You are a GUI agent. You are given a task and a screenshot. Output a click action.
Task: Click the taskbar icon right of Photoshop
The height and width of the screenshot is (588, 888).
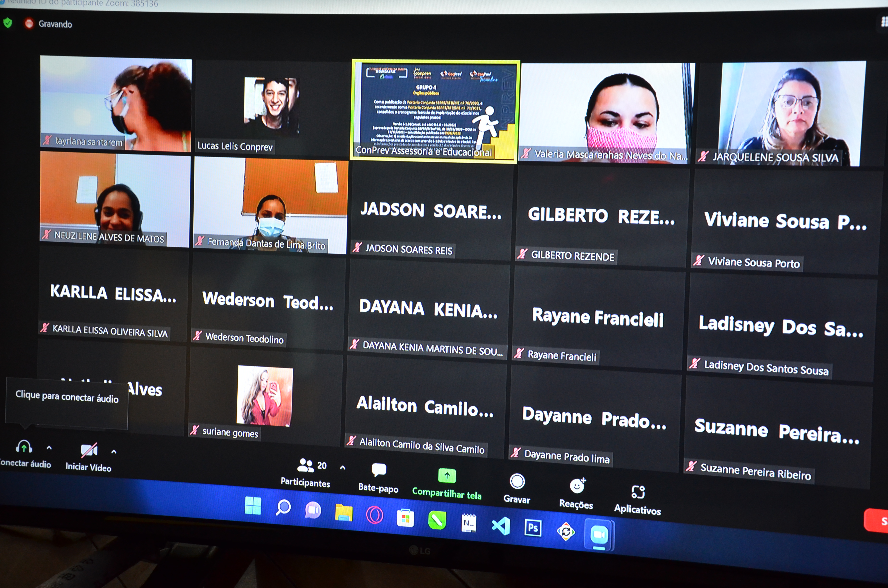[566, 531]
